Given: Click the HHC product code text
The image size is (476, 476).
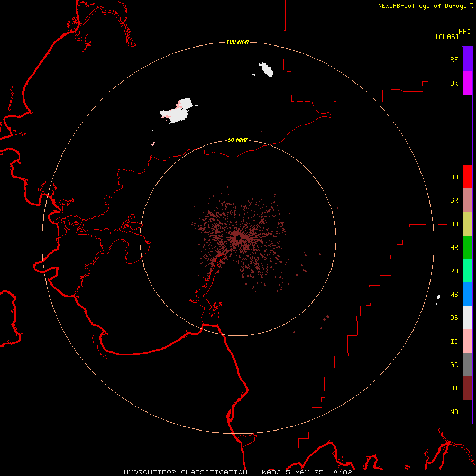Looking at the screenshot, I should pyautogui.click(x=465, y=32).
